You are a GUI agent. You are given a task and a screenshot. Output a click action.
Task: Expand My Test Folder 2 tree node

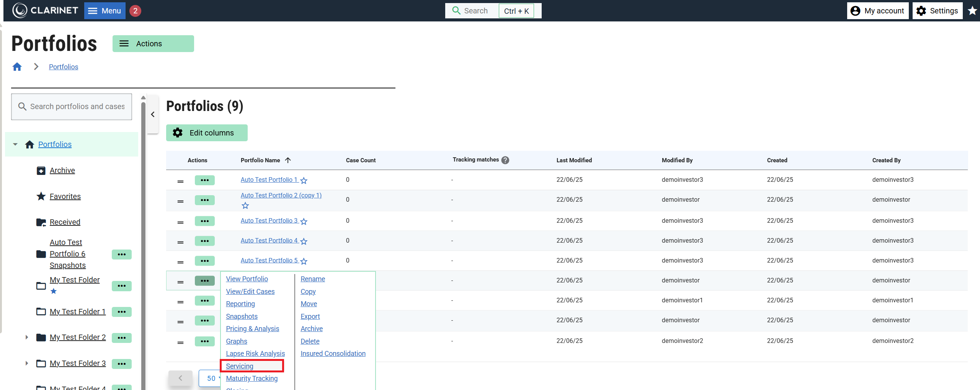pos(26,338)
